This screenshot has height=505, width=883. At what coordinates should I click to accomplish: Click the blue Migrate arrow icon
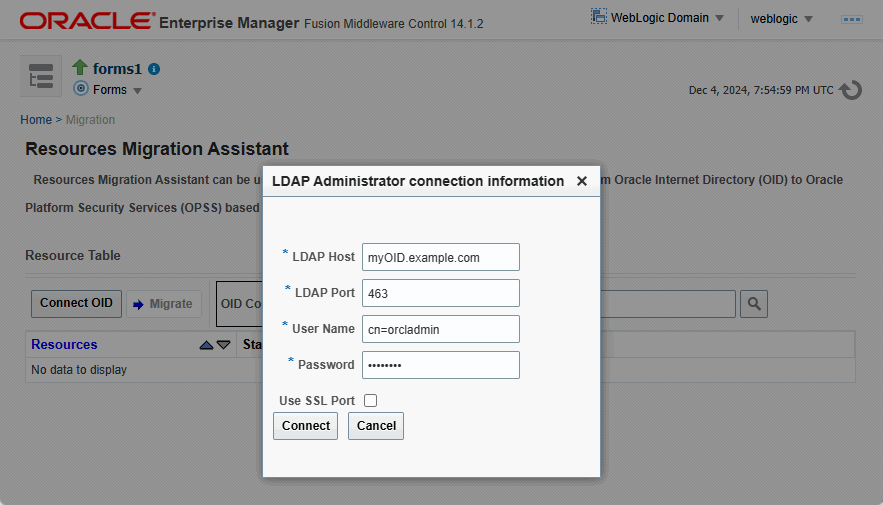(x=138, y=305)
